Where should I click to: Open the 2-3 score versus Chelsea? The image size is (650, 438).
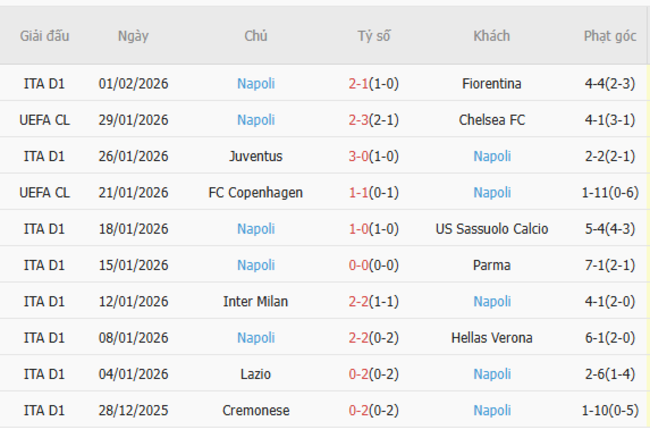tap(359, 120)
